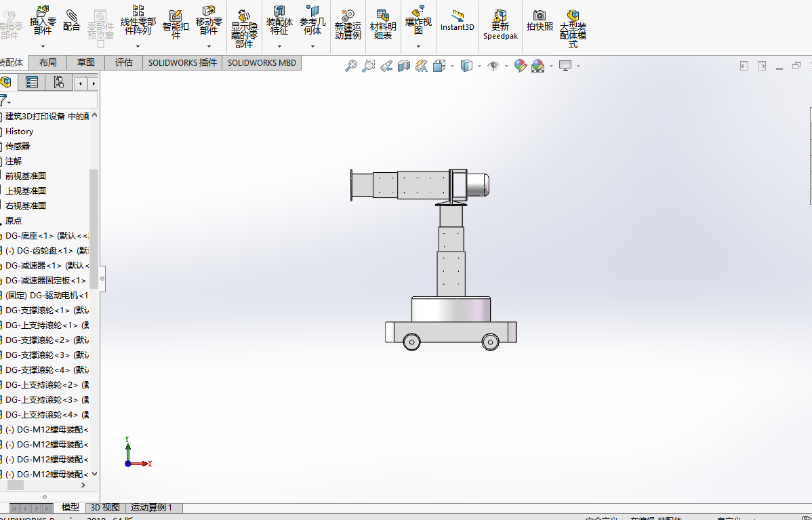Click Reference Geometry (参考几何体) icon
Viewport: 812px width, 520px height.
312,20
